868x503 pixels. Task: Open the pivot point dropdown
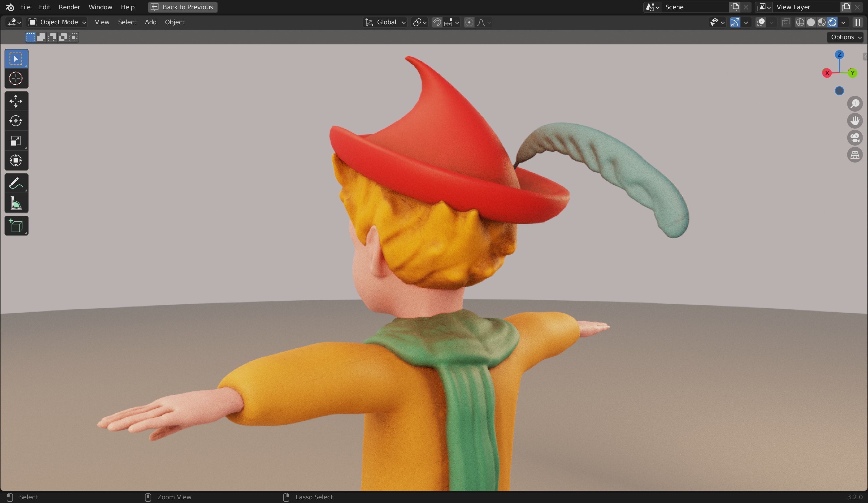pos(420,22)
